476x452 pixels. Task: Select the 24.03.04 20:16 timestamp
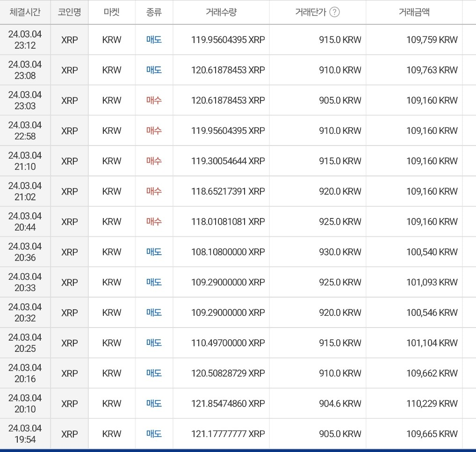(x=25, y=373)
